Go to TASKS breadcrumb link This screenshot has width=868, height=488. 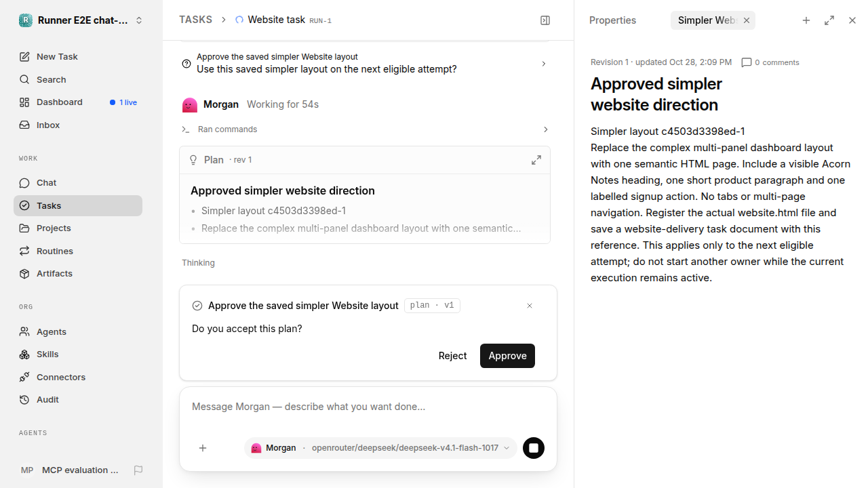(195, 20)
